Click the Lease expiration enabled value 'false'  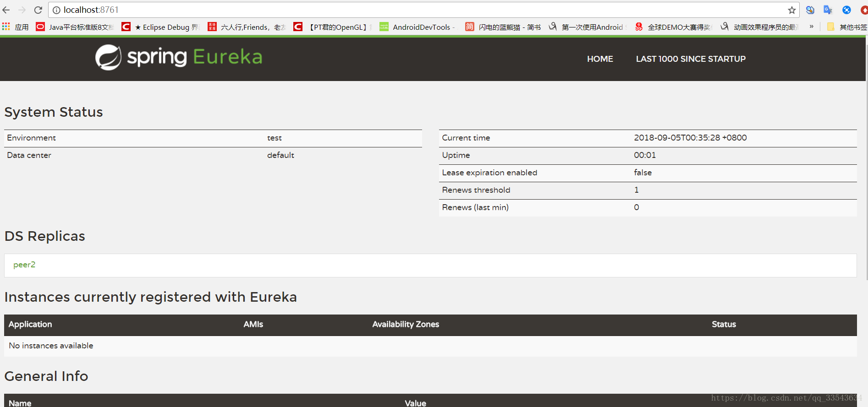[643, 173]
